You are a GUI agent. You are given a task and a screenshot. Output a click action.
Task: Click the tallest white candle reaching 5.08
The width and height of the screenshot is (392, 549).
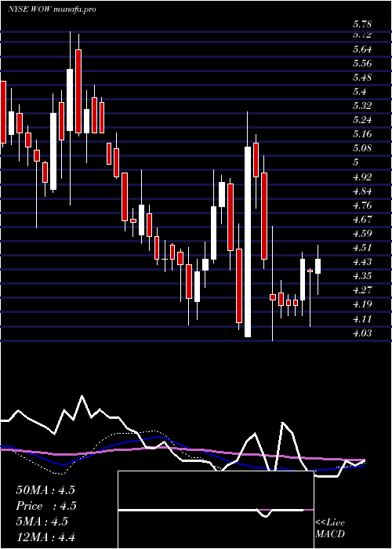pos(248,242)
